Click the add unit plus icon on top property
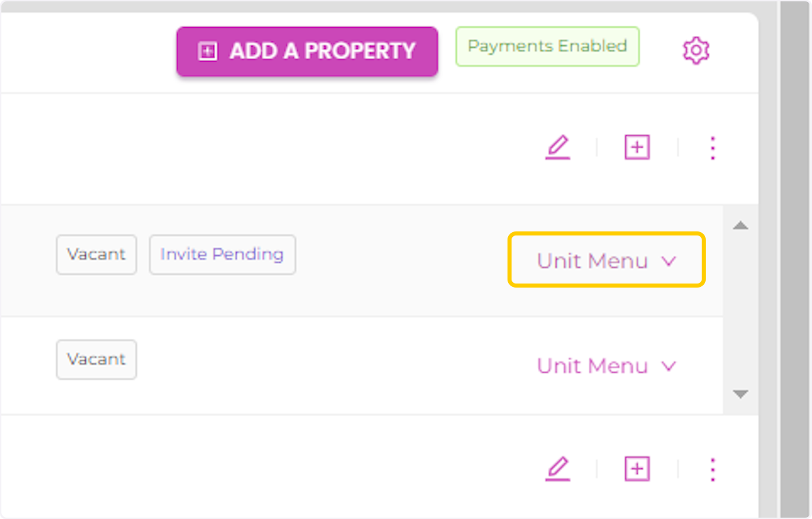The image size is (812, 519). tap(636, 148)
